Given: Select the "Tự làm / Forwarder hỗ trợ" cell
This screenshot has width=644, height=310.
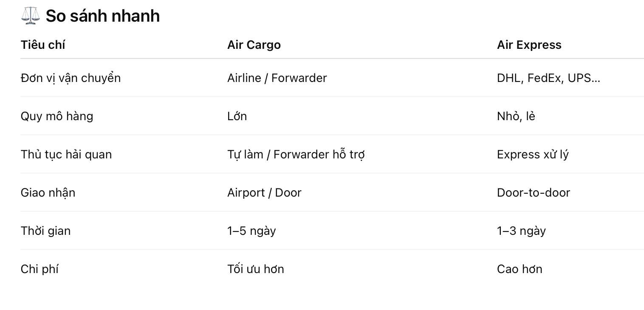Looking at the screenshot, I should (296, 155).
